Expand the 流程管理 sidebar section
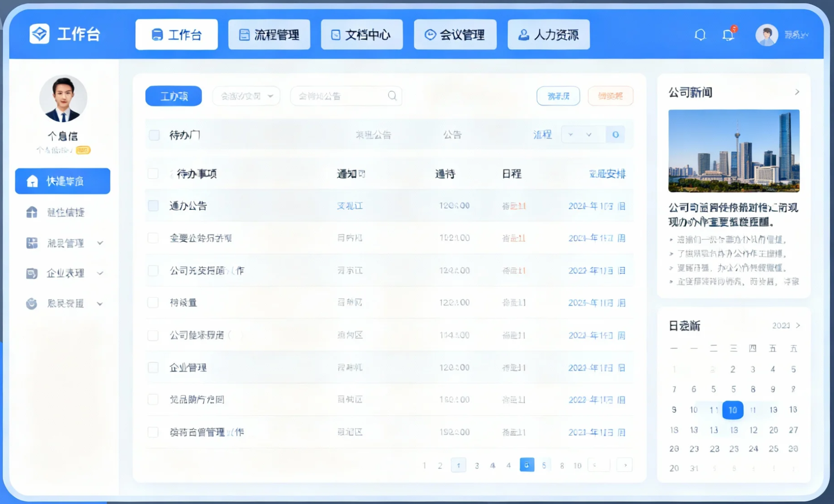834x504 pixels. point(100,243)
